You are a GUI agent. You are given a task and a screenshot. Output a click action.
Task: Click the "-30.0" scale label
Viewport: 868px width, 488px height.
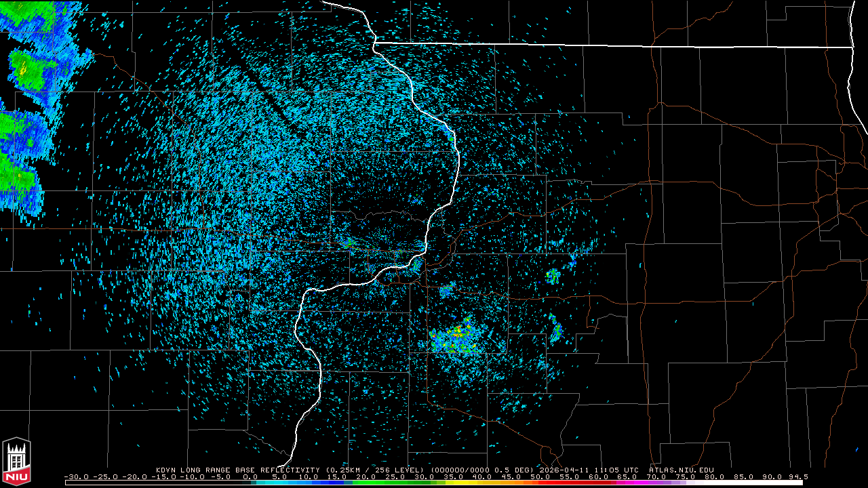76,477
